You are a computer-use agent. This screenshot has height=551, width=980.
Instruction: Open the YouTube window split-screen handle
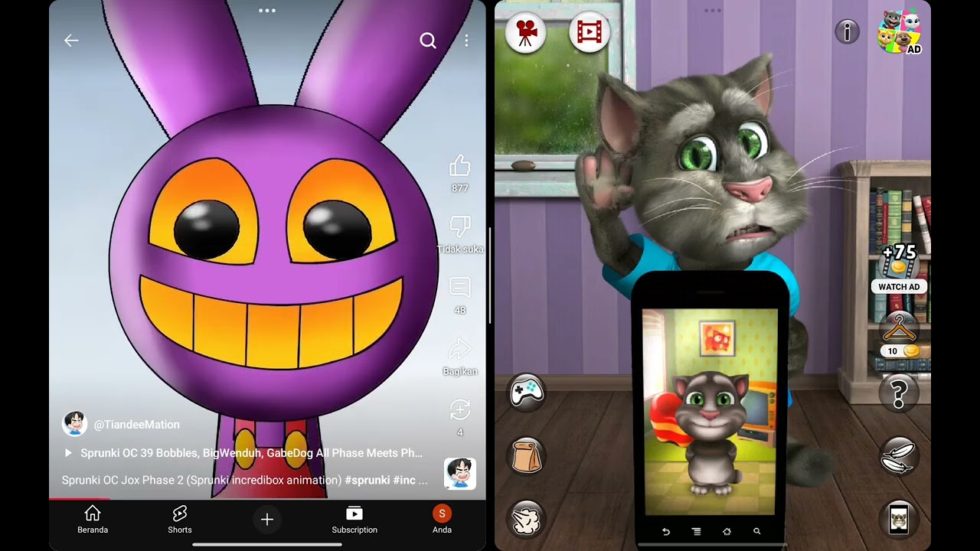pyautogui.click(x=267, y=11)
